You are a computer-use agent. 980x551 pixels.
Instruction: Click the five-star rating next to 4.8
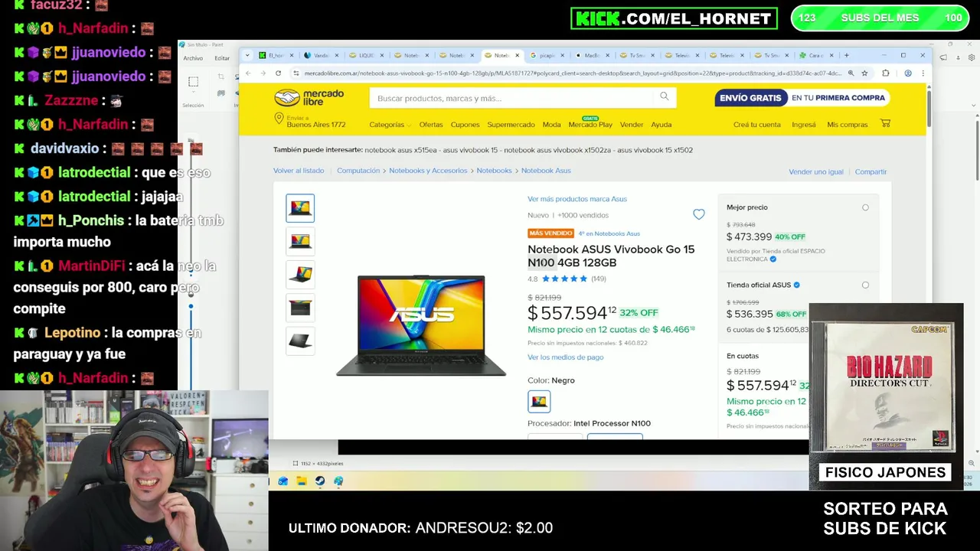pyautogui.click(x=564, y=279)
